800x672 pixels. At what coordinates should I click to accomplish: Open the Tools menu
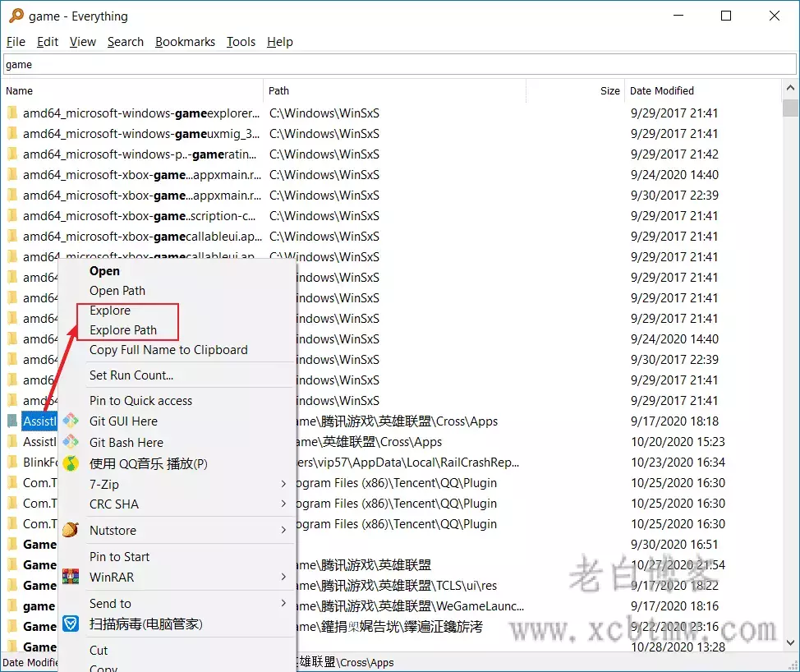(x=241, y=42)
